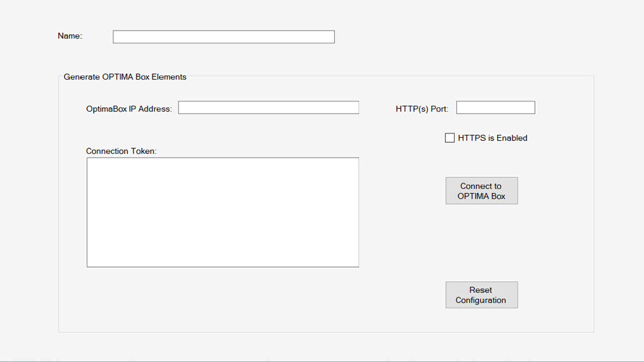Click the Name label text
The width and height of the screenshot is (644, 362).
point(70,36)
